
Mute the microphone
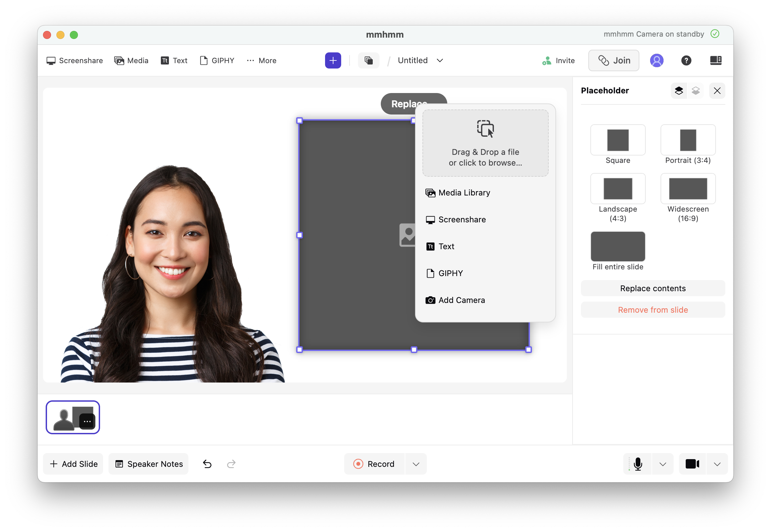coord(638,464)
